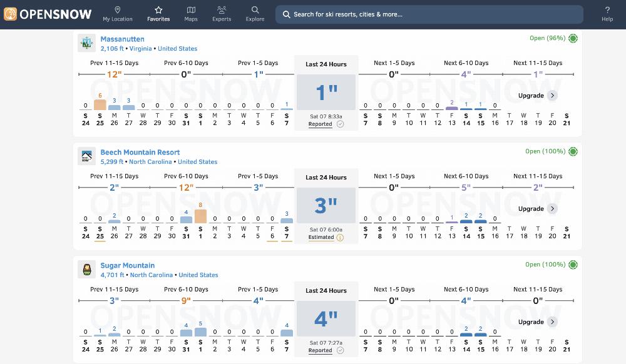Open the Explore search page
The image size is (626, 364).
click(x=255, y=14)
